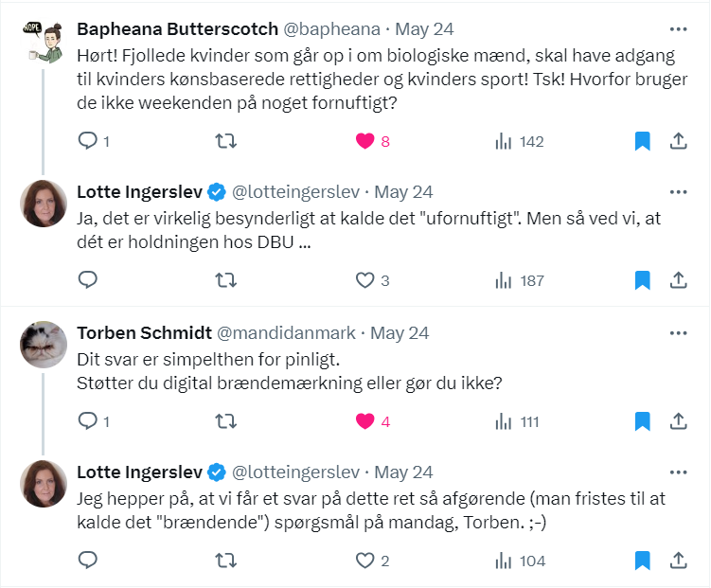
Task: Unlike Torben's tweet with 4 likes
Action: [373, 421]
